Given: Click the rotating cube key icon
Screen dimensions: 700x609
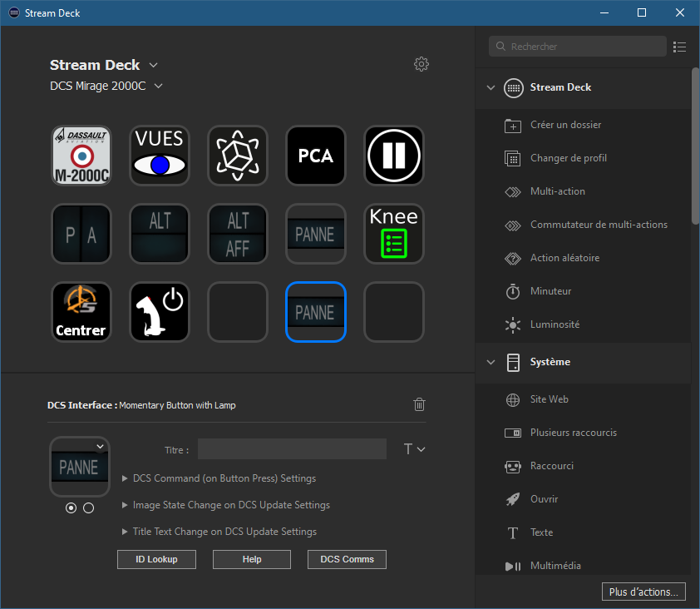Looking at the screenshot, I should click(x=238, y=156).
